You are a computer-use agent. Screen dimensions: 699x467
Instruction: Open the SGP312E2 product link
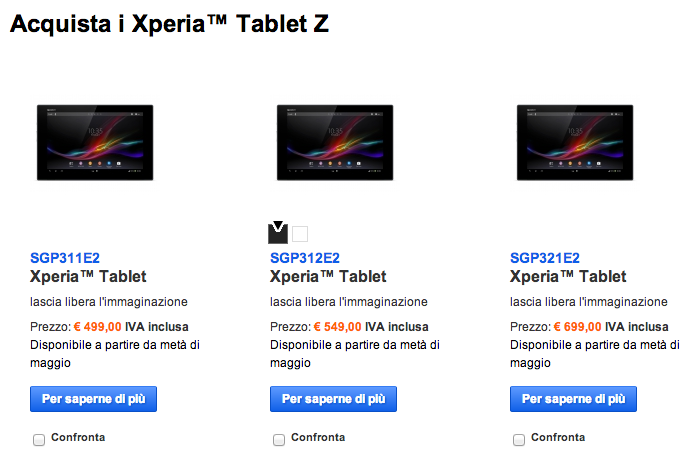pos(305,258)
